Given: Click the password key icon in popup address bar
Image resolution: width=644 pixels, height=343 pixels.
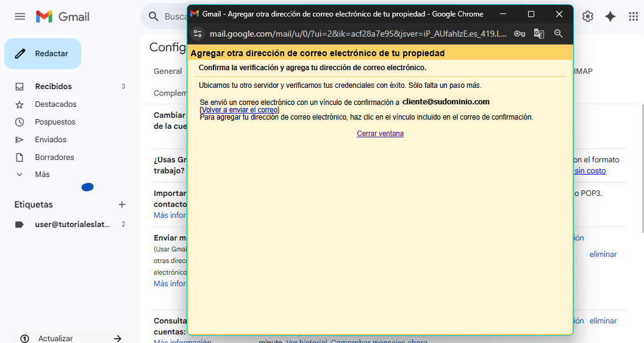Looking at the screenshot, I should click(x=520, y=34).
